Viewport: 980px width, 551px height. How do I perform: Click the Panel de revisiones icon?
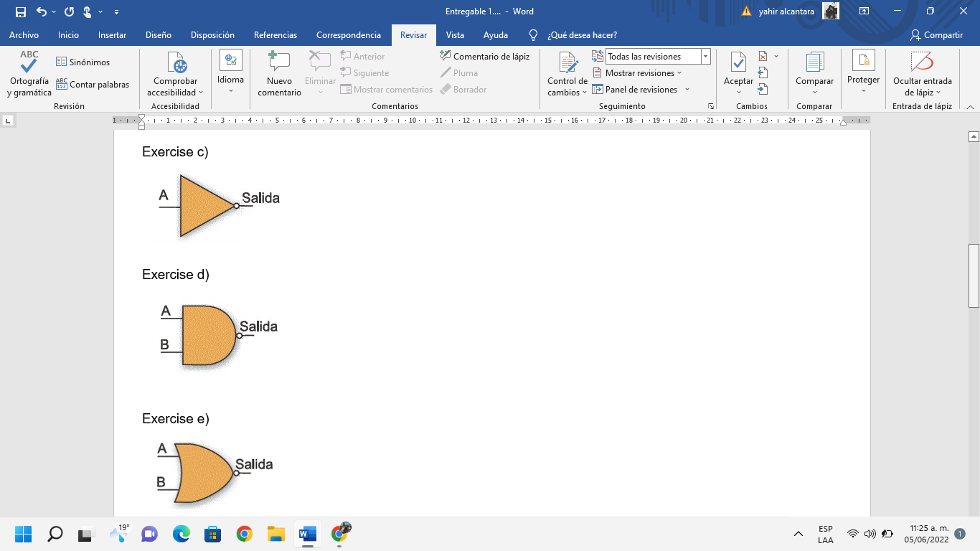tap(598, 89)
